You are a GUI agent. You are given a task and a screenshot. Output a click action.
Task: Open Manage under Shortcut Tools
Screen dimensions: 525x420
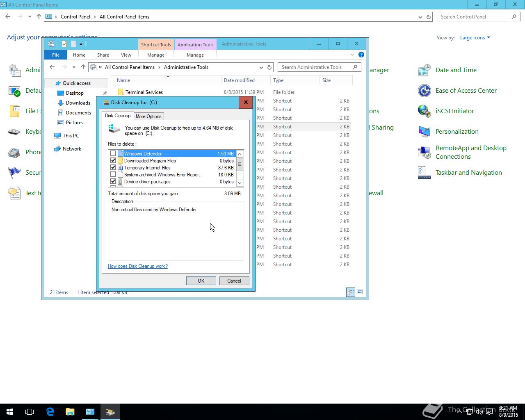pos(156,55)
